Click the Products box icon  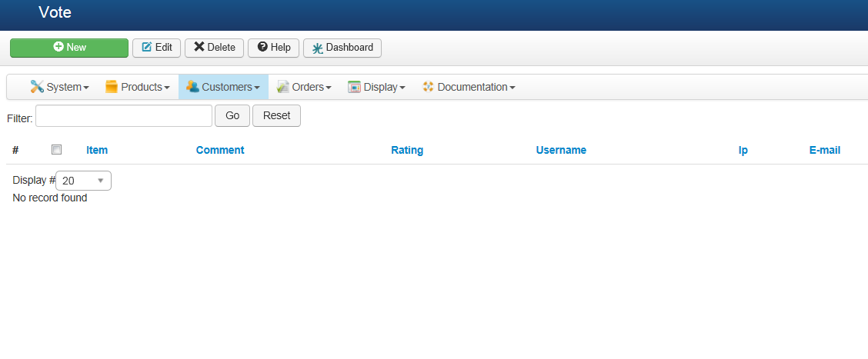(x=112, y=86)
